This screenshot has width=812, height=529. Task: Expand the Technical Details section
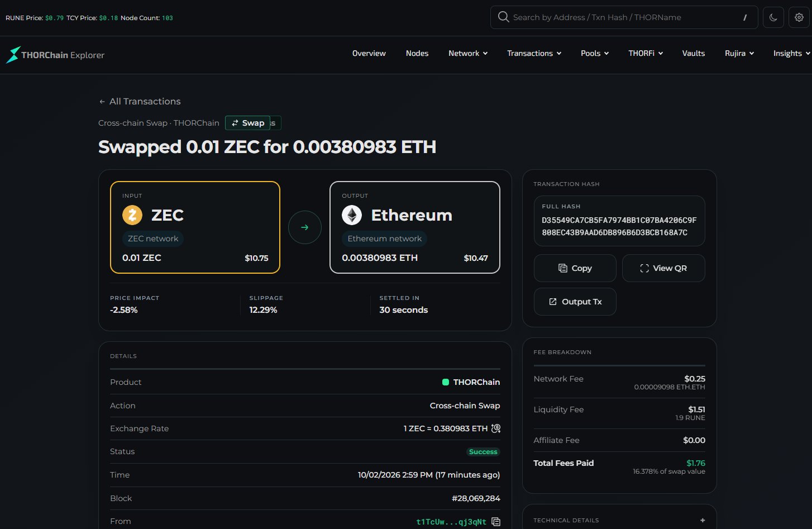(703, 520)
